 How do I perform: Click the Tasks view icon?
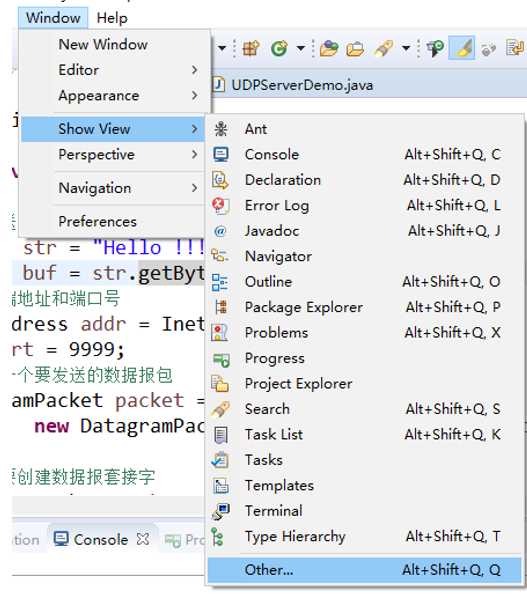pyautogui.click(x=220, y=460)
